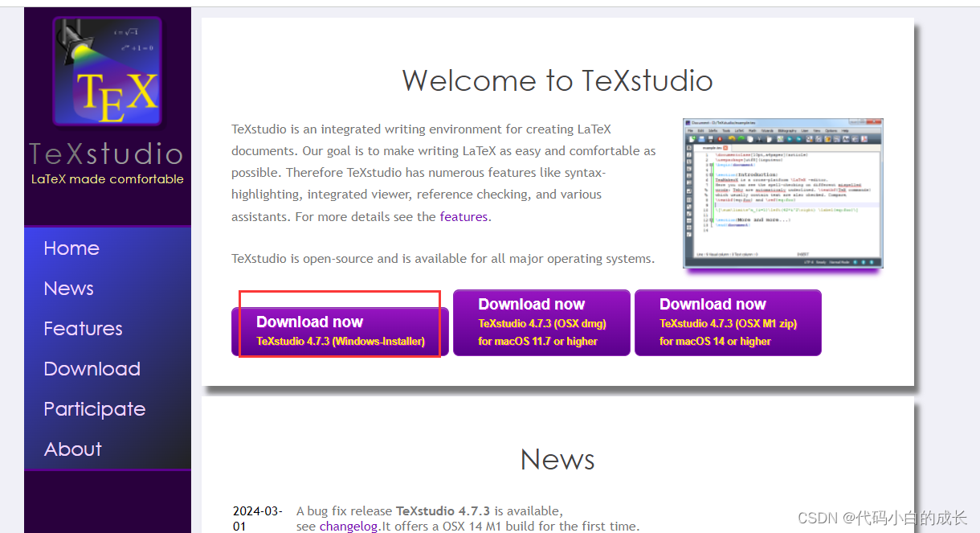Select Participate in the sidebar
Viewport: 980px width, 533px height.
(x=94, y=409)
